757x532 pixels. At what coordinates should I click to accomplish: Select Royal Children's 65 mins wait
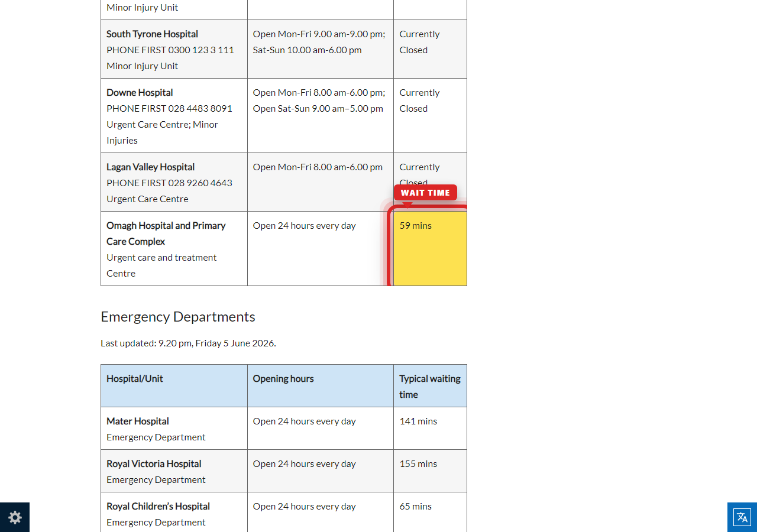415,507
